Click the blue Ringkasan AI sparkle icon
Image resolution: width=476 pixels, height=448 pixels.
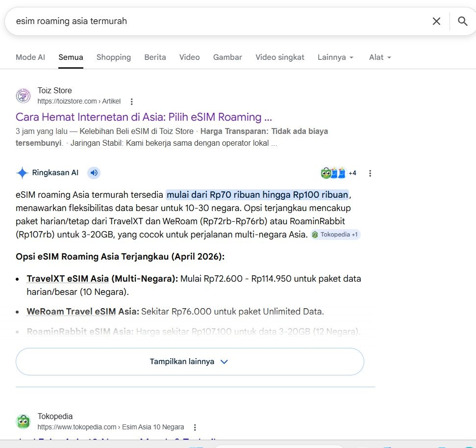tap(22, 173)
